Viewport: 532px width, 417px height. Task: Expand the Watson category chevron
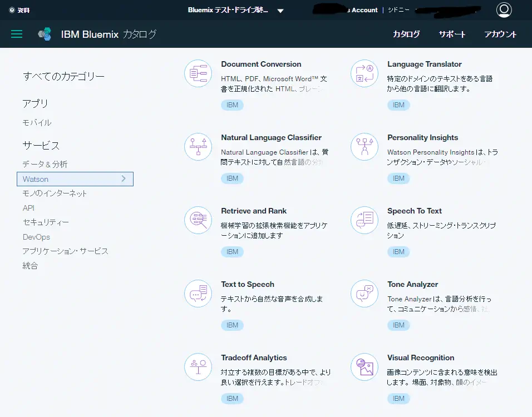[x=124, y=179]
